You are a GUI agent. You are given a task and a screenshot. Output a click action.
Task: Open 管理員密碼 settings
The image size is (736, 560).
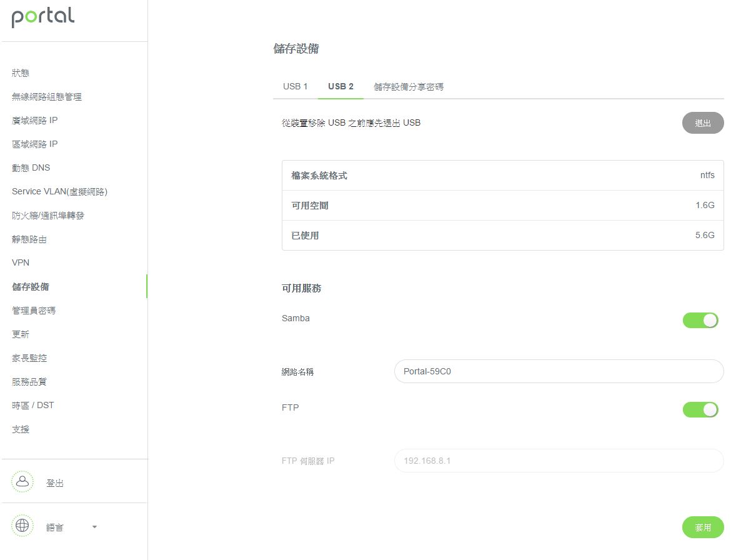coord(34,310)
